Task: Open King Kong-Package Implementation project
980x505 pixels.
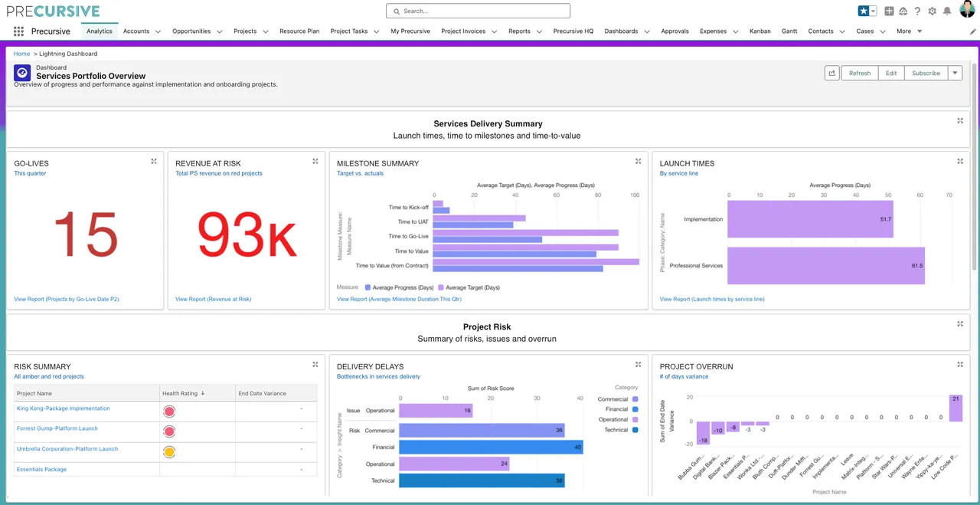Action: point(64,408)
